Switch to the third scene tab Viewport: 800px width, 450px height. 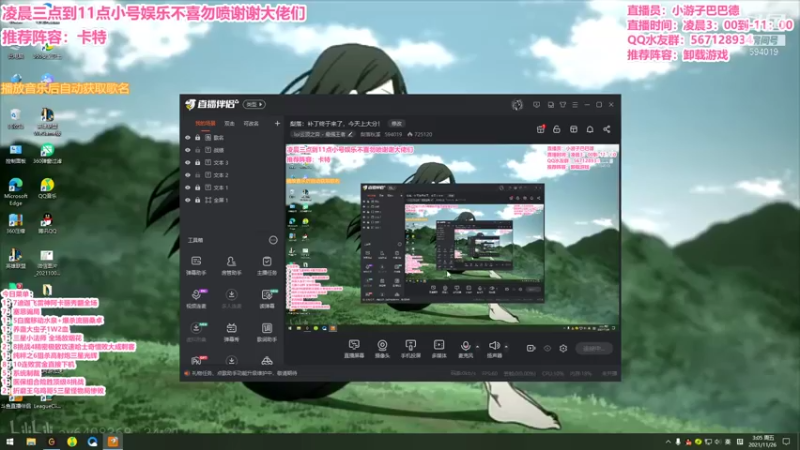tap(251, 123)
